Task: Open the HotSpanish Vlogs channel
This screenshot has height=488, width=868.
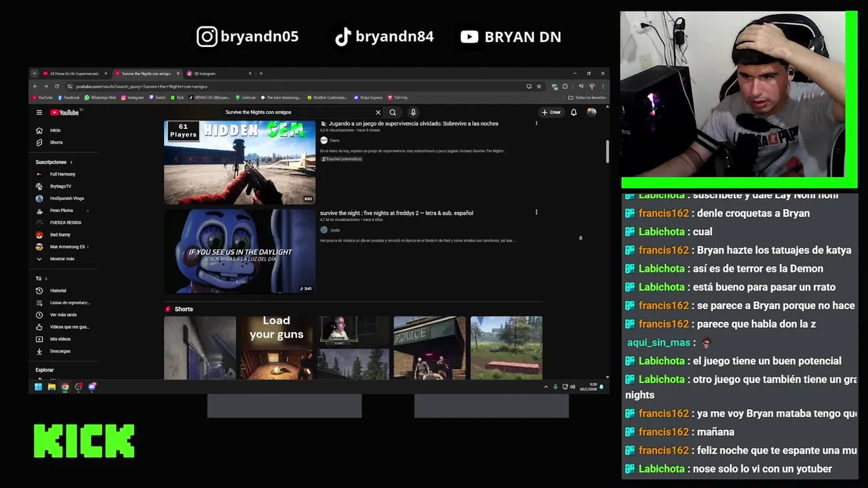Action: (60, 199)
